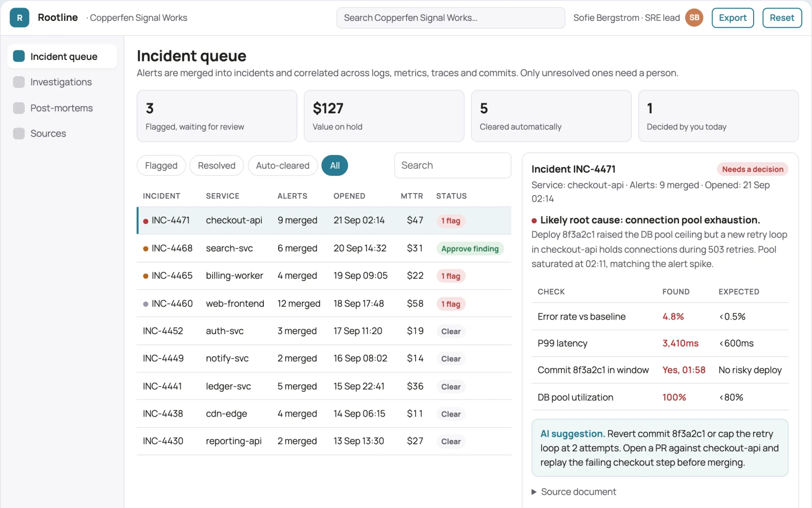Click the DB pool utilization check row

click(x=660, y=397)
